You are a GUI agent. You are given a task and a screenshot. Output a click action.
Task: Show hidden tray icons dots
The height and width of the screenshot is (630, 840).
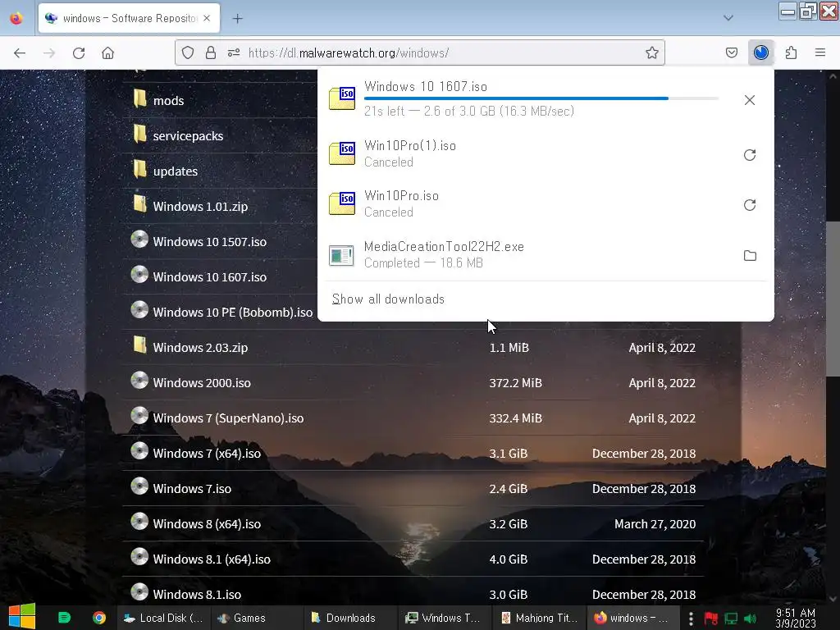tap(691, 619)
